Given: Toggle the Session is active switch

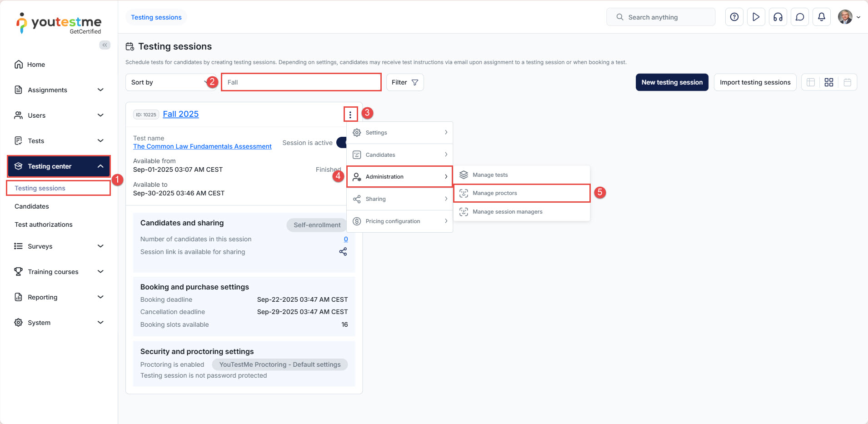Looking at the screenshot, I should coord(341,143).
